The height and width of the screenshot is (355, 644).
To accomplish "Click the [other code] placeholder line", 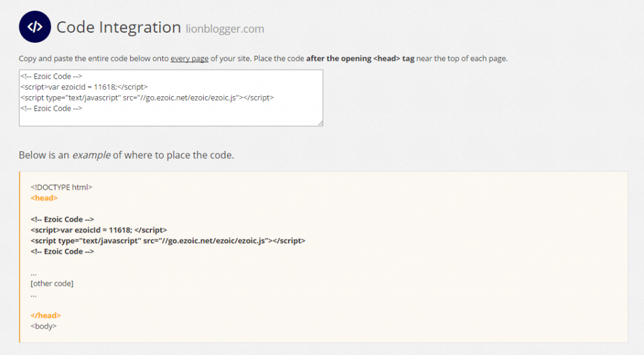I will tap(52, 283).
